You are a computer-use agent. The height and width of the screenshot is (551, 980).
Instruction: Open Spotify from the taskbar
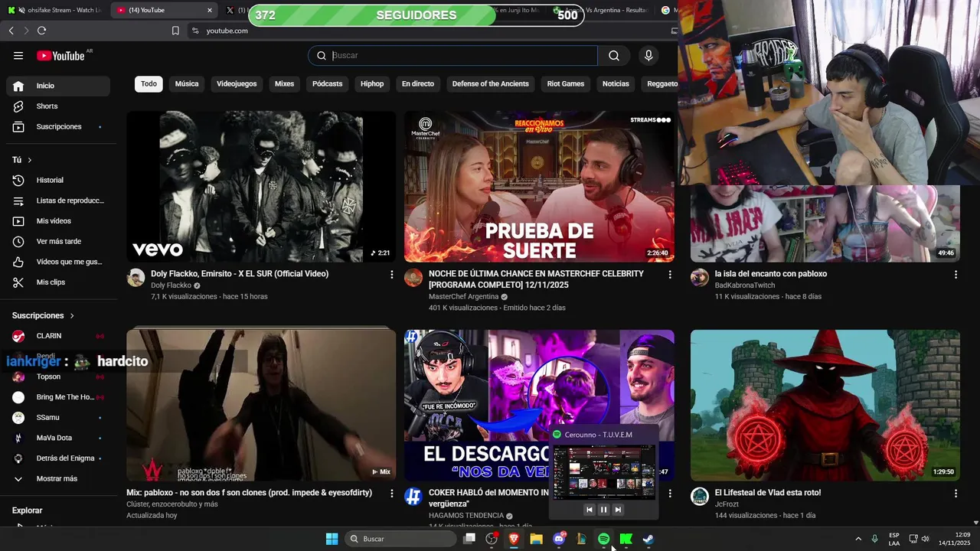[603, 539]
